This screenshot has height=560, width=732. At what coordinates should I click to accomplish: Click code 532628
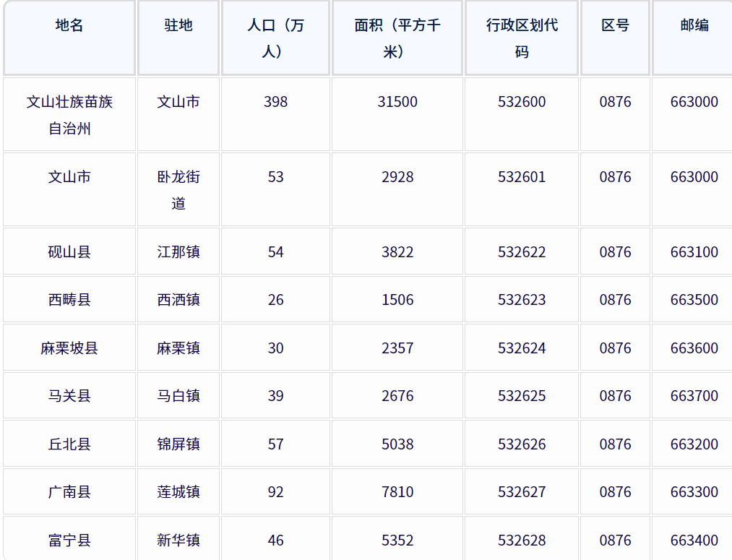[522, 540]
